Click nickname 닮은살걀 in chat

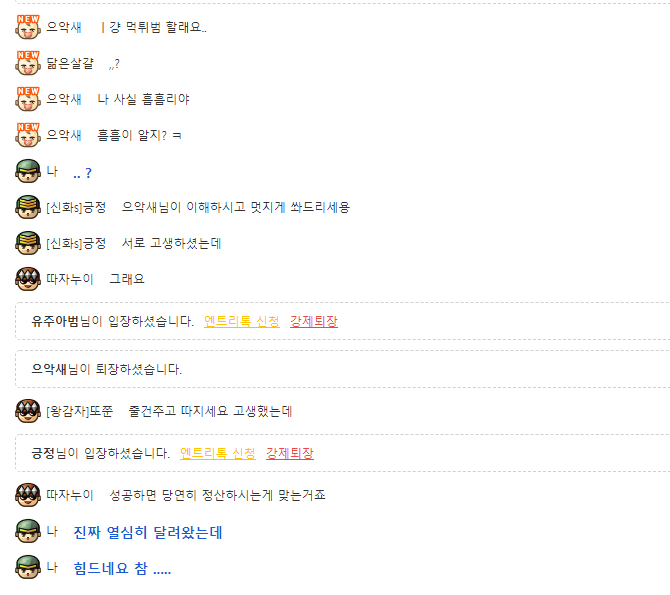pos(70,63)
